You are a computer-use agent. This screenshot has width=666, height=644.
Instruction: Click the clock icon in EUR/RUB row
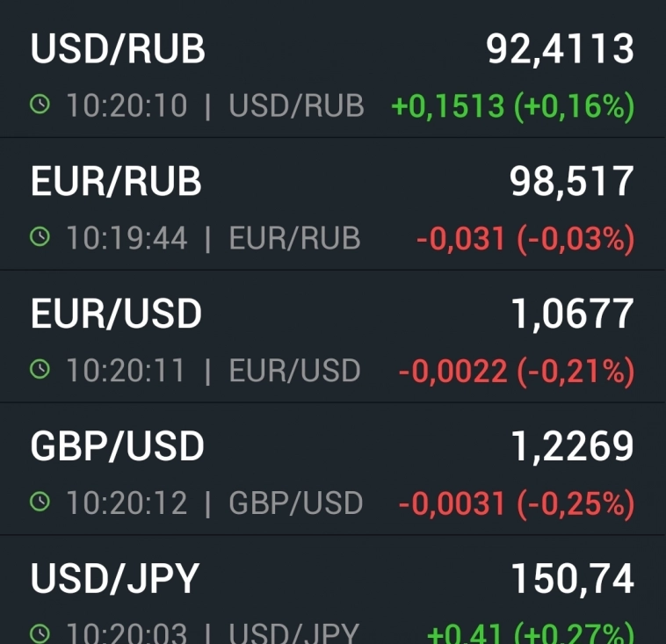(40, 237)
